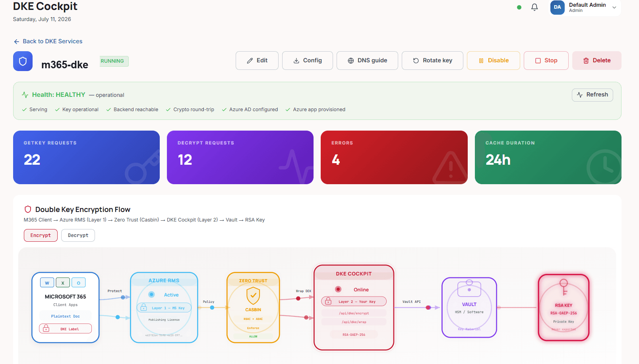The height and width of the screenshot is (364, 639).
Task: Click the lock icon in DKE Label
Action: (46, 328)
